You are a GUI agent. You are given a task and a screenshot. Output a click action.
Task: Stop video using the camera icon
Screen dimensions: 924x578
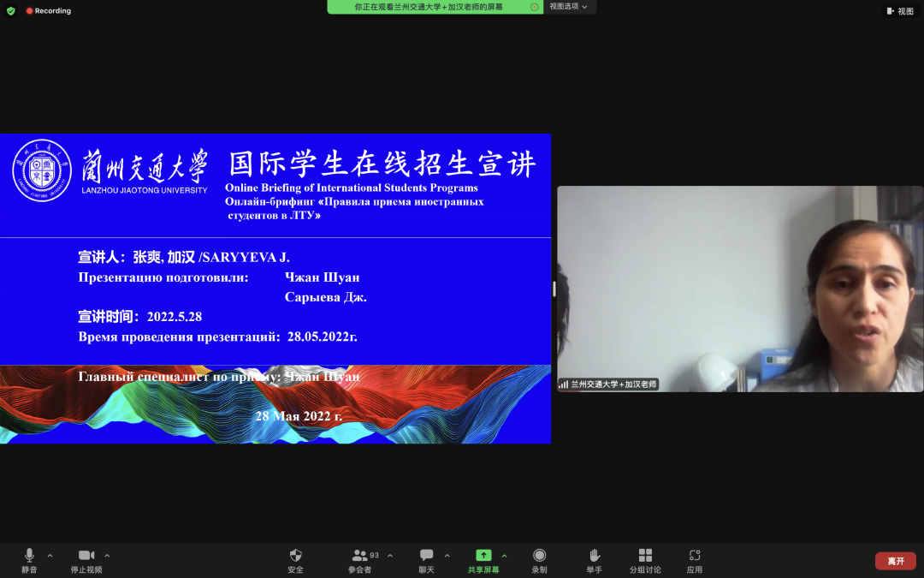coord(86,556)
